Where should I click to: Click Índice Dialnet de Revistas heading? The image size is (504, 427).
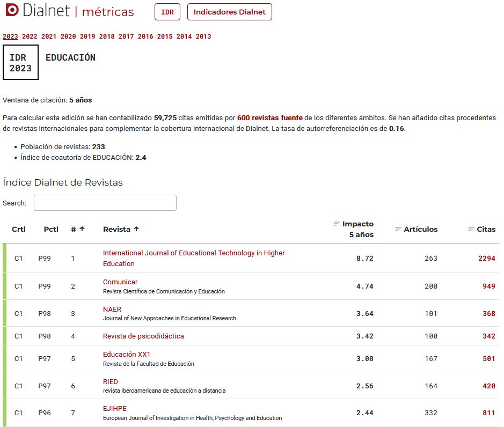pyautogui.click(x=63, y=182)
